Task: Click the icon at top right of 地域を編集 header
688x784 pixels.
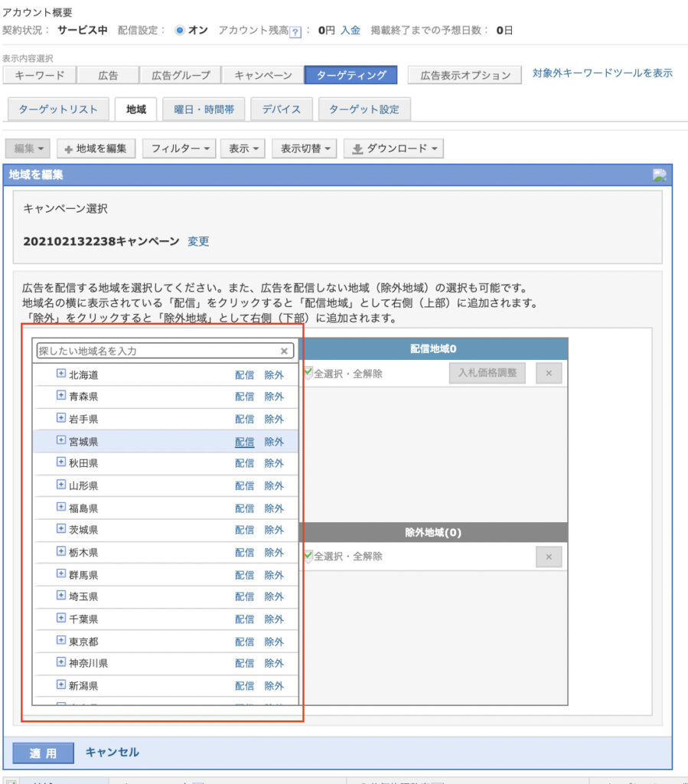Action: point(659,175)
